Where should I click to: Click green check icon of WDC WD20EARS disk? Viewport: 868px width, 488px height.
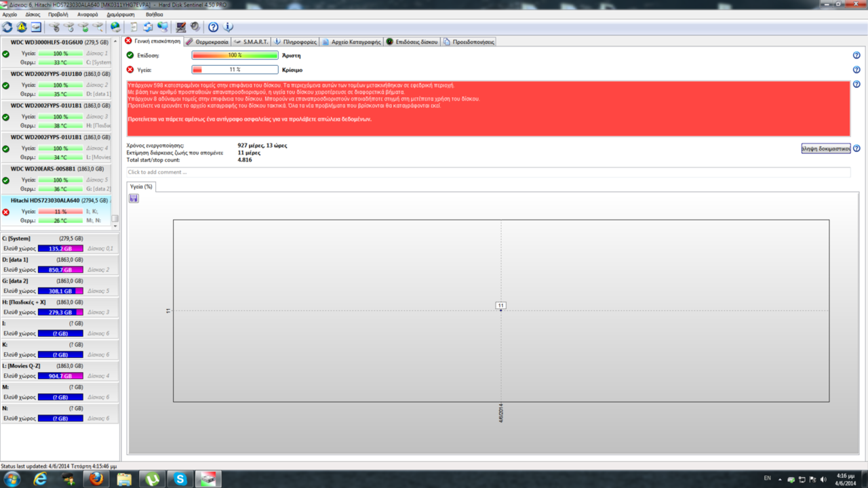click(6, 180)
